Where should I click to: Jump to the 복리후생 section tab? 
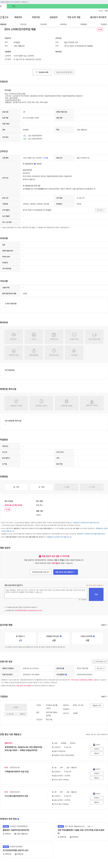pos(63,24)
